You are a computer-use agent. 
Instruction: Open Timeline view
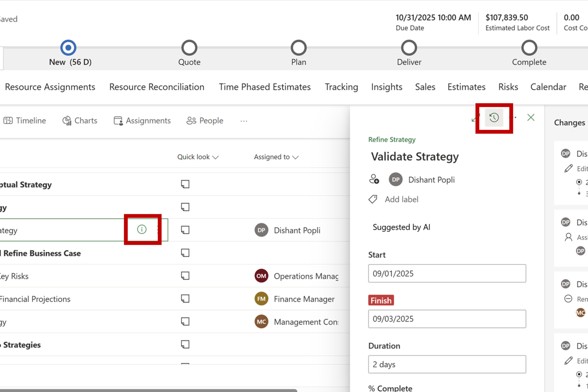point(24,121)
